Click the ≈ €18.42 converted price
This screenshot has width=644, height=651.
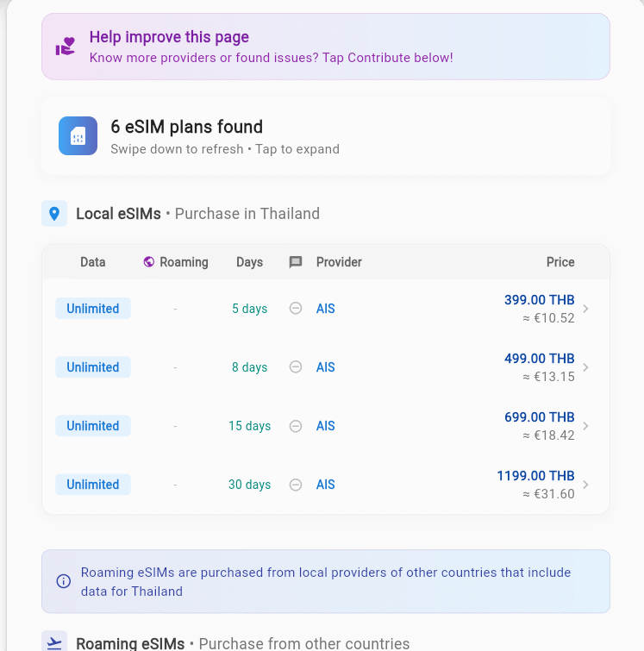pos(548,435)
